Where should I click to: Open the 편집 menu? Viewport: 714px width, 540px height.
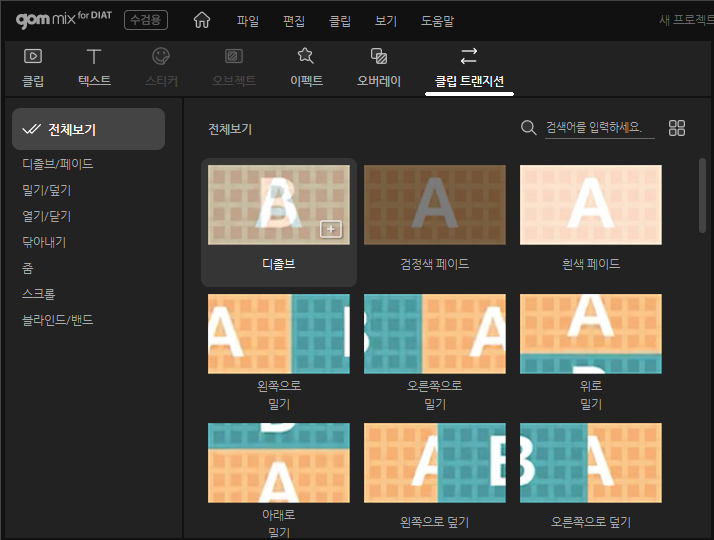(294, 20)
